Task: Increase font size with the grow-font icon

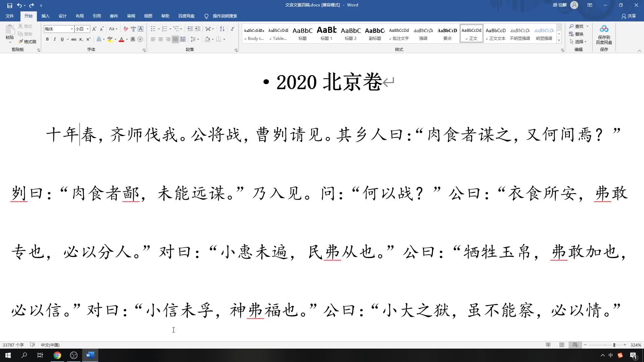Action: (94, 29)
